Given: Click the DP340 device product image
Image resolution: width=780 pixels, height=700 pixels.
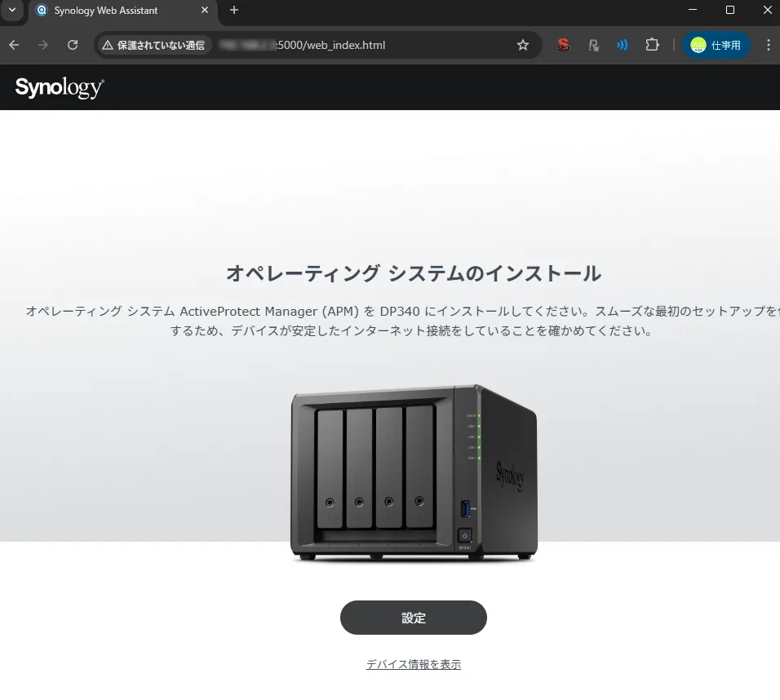Looking at the screenshot, I should point(414,473).
